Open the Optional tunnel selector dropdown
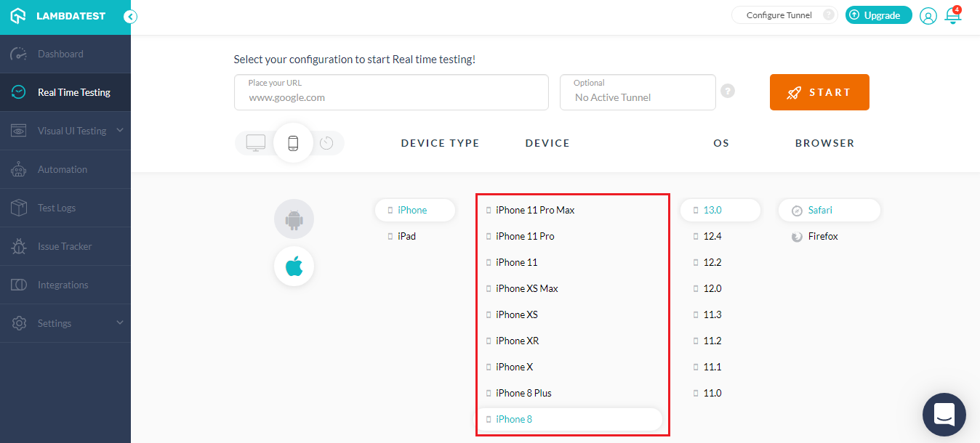980x443 pixels. pos(638,92)
